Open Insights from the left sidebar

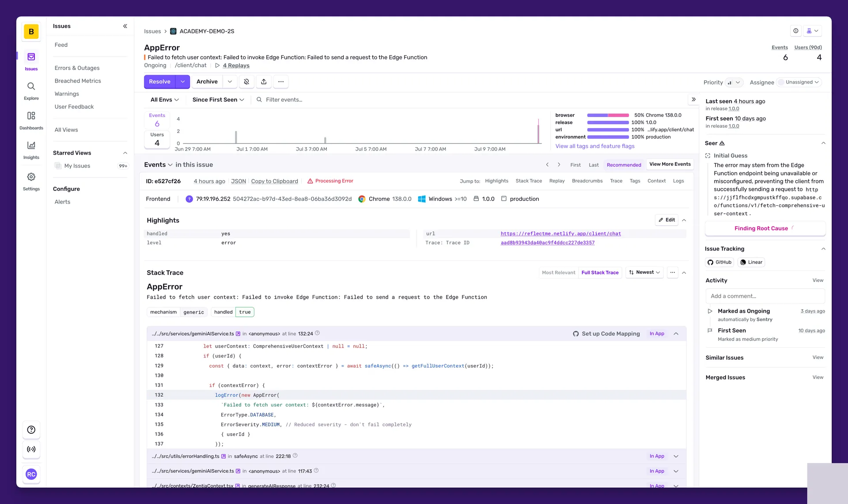(x=31, y=149)
